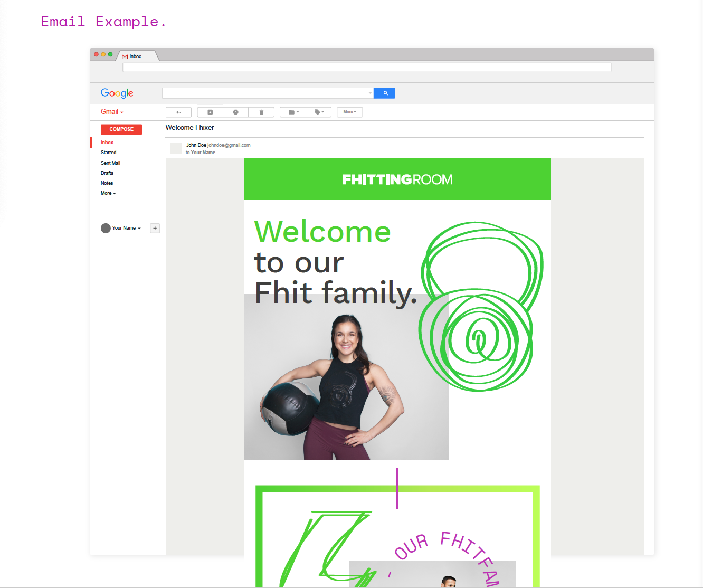Expand the More list in sidebar
703x588 pixels.
(x=108, y=193)
